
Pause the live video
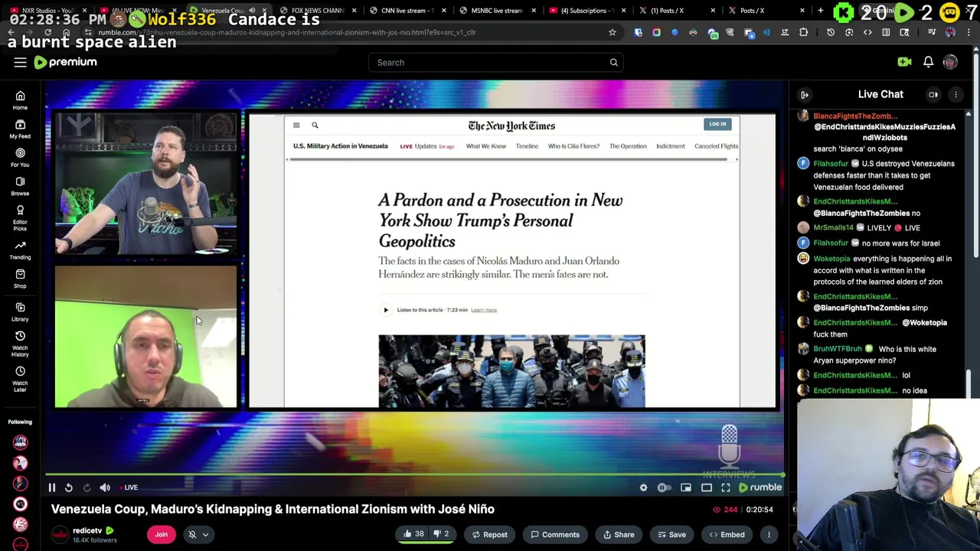coord(52,487)
